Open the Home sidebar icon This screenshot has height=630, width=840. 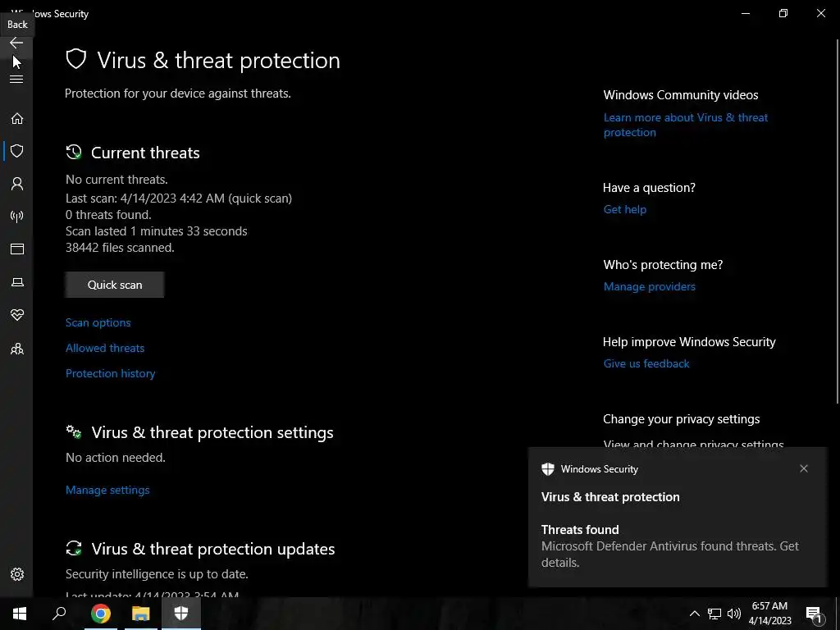click(x=16, y=119)
